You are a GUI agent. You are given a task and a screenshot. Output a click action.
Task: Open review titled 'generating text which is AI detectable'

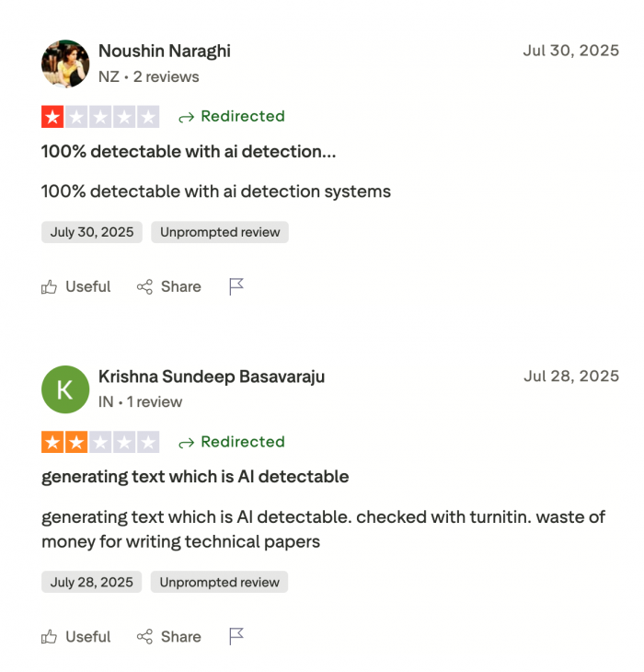[195, 477]
